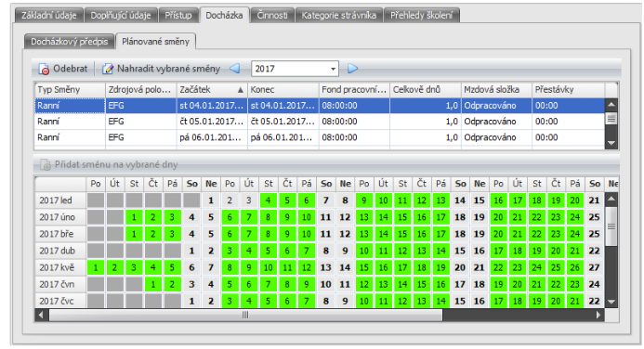Viewport: 644px width, 349px height.
Task: Go to previous year with left arrow
Action: 235,69
